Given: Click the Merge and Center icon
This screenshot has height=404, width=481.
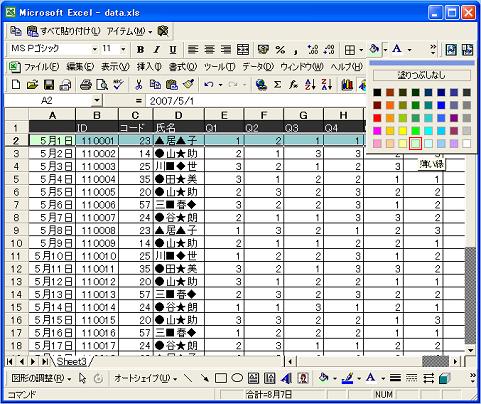Looking at the screenshot, I should pos(243,50).
